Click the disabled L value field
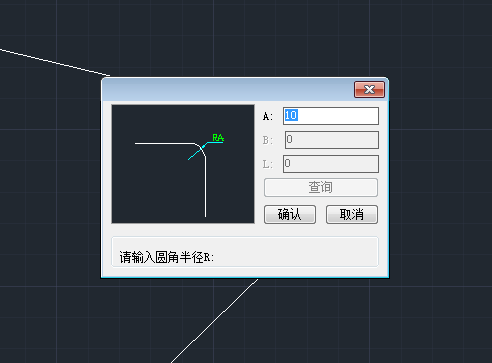This screenshot has width=492, height=363. 331,164
